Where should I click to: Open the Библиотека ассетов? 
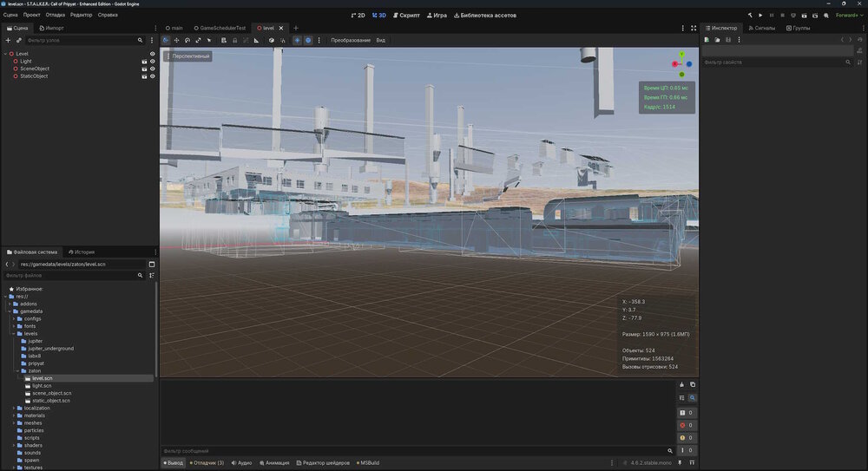pos(485,16)
